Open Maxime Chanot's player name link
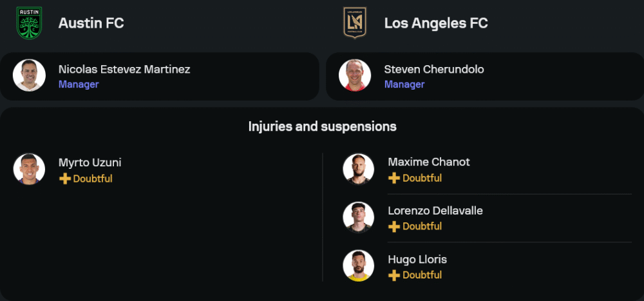 coord(429,162)
